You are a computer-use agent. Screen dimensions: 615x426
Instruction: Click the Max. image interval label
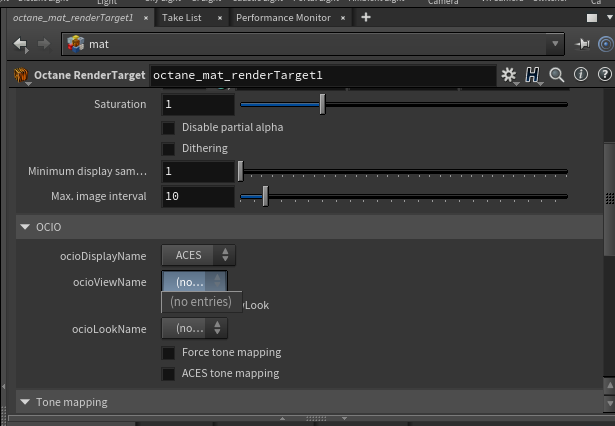(x=98, y=196)
